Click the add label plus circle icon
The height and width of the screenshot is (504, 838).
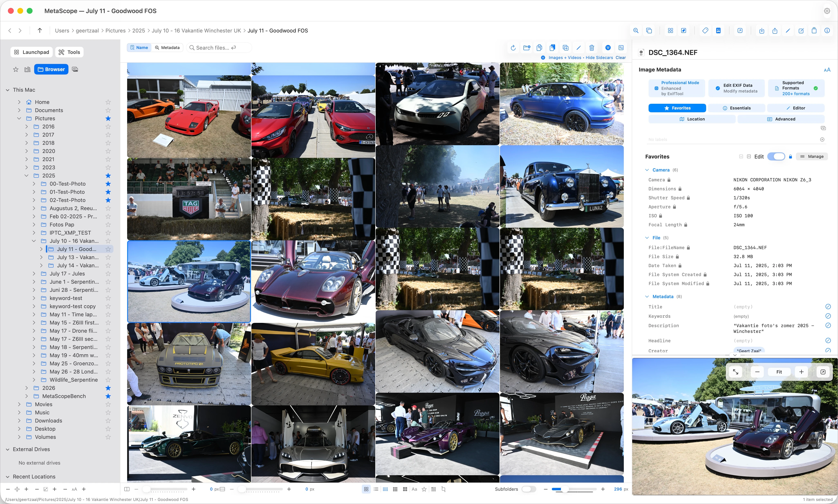[x=822, y=139]
